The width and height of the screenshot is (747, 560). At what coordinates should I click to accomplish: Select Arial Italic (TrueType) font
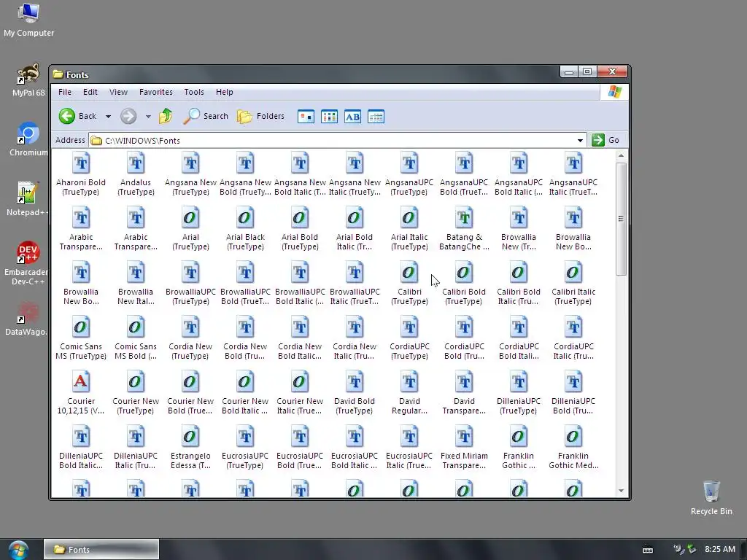pos(409,218)
